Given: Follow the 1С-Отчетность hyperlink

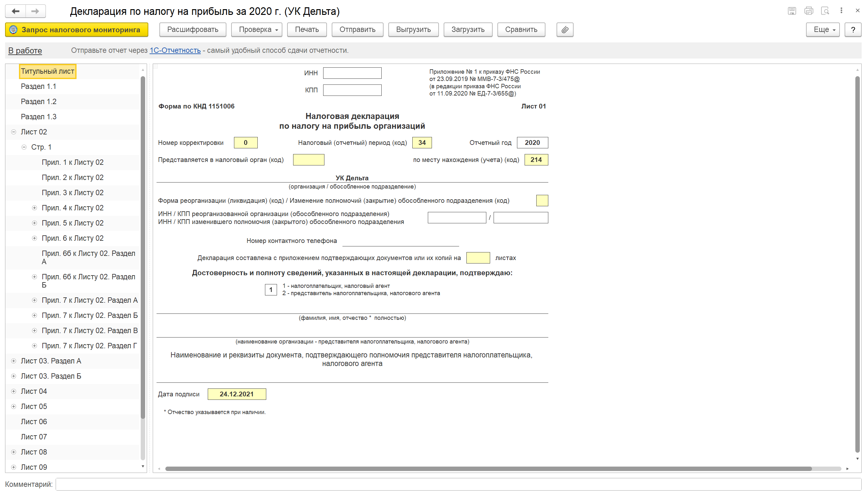Looking at the screenshot, I should pos(175,50).
